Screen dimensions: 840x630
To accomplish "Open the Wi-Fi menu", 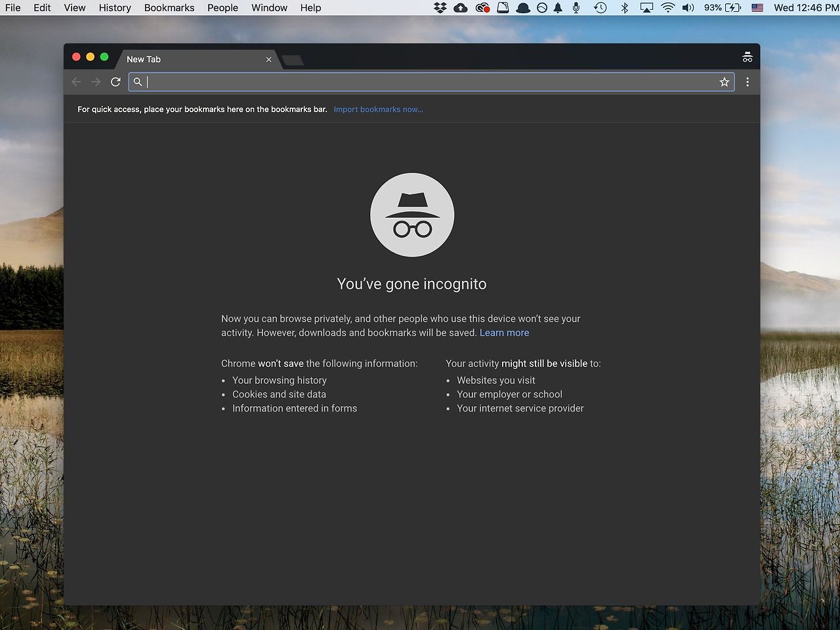I will (668, 8).
